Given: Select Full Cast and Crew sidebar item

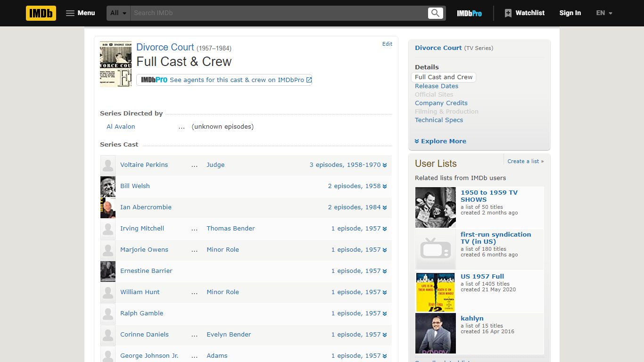Looking at the screenshot, I should [x=444, y=77].
